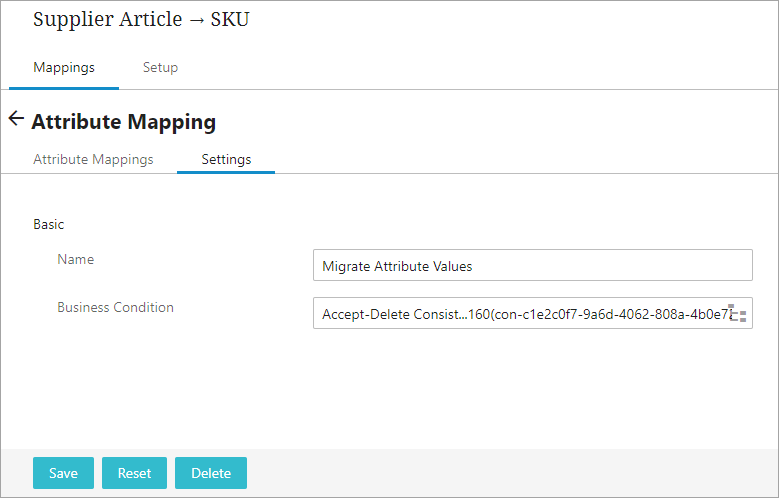Click the gray footer bar right of Delete
This screenshot has height=498, width=779.
click(500, 473)
